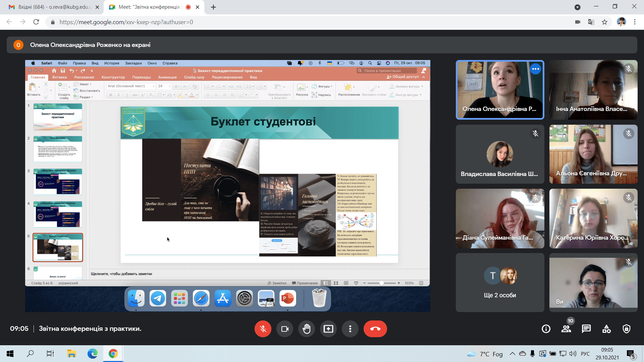Screen dimensions: 644x362
Task: Click Преобразовать в SmartArt
Action: tap(279, 91)
